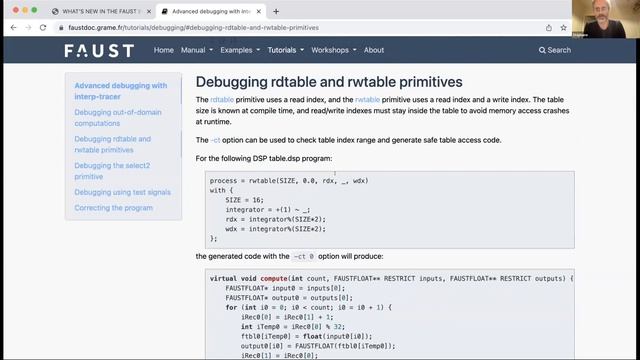Screen dimensions: 640x360
Task: Reload the page with the refresh icon
Action: [x=43, y=27]
